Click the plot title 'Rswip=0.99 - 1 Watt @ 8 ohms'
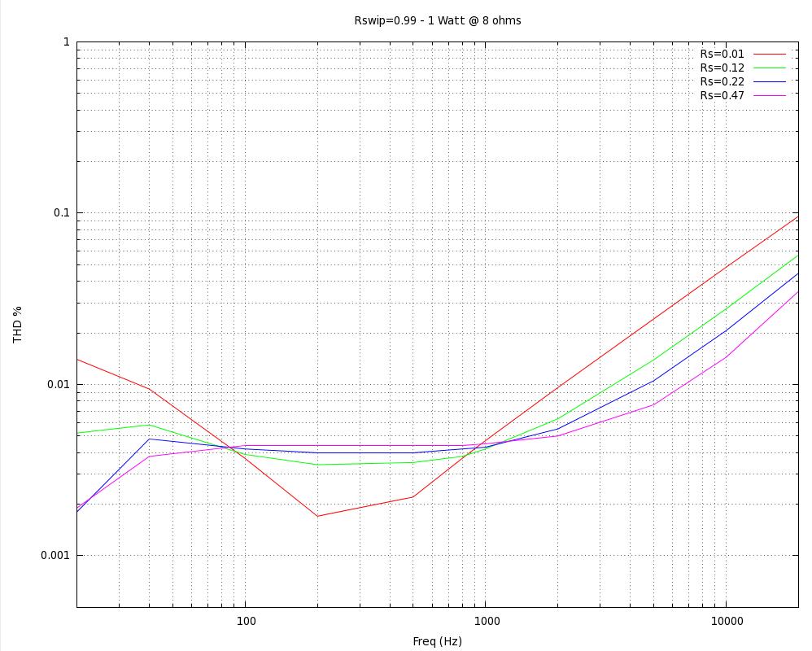This screenshot has height=651, width=812. (438, 20)
